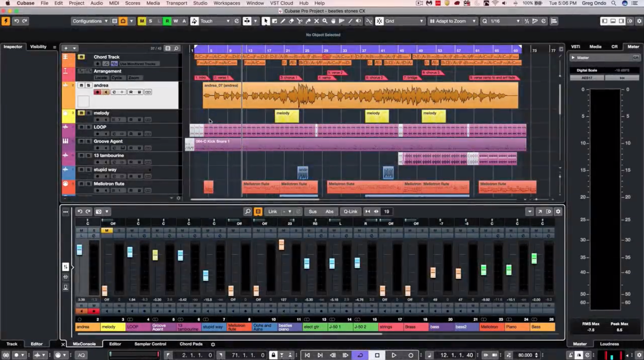Click the Abs button in MixConsole

click(x=329, y=212)
